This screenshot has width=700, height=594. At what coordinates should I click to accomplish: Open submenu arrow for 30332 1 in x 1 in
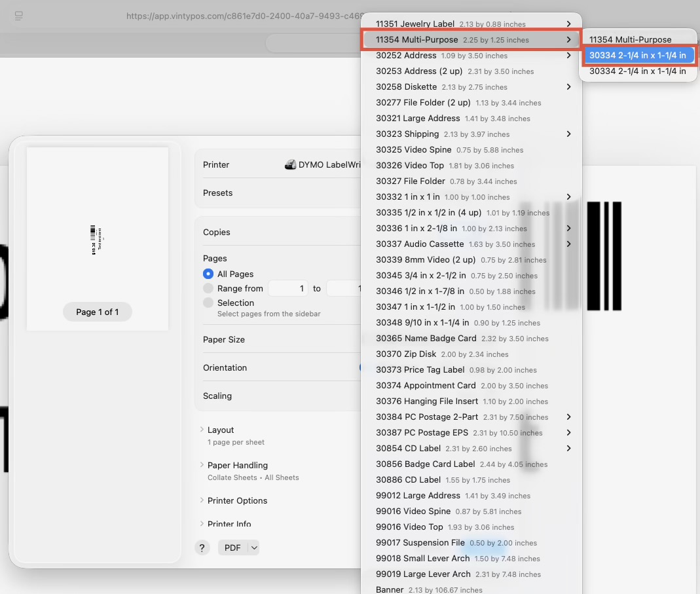point(568,197)
